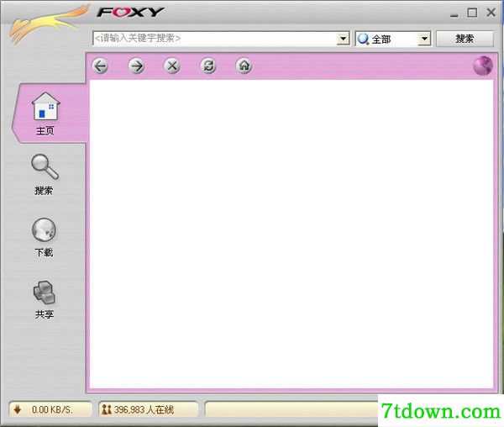Click the online users people icon
Image resolution: width=504 pixels, height=427 pixels.
coord(106,409)
